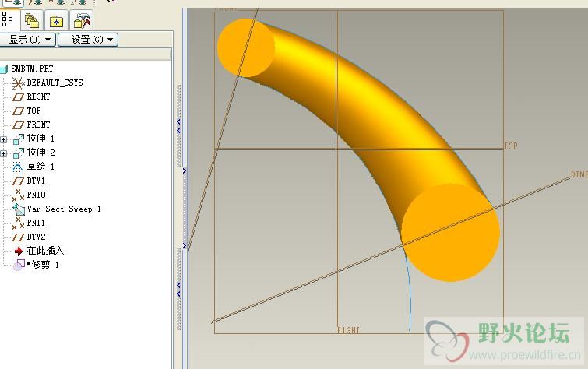This screenshot has width=588, height=369.
Task: Click the RIGHT datum label in the viewport
Action: tap(348, 330)
